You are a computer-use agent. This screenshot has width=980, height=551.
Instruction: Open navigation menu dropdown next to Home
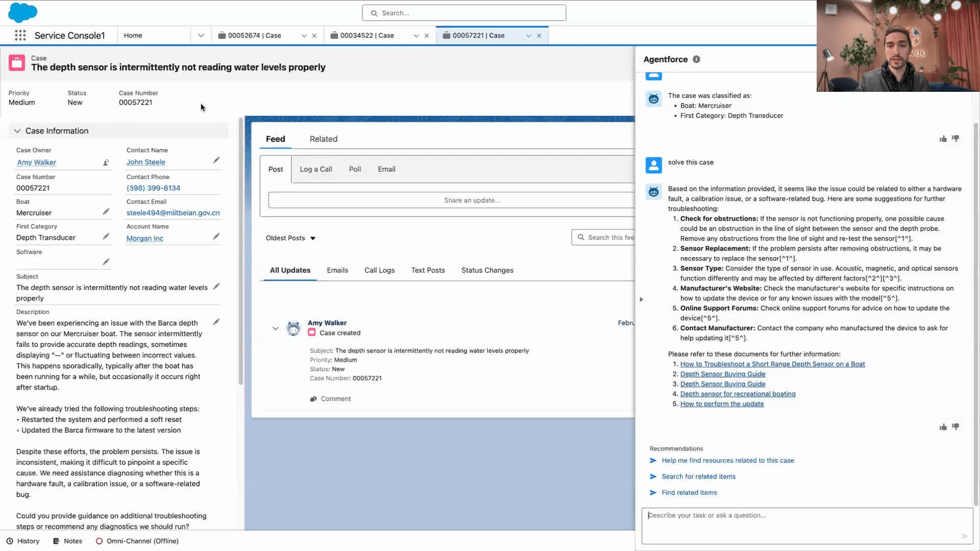[201, 36]
